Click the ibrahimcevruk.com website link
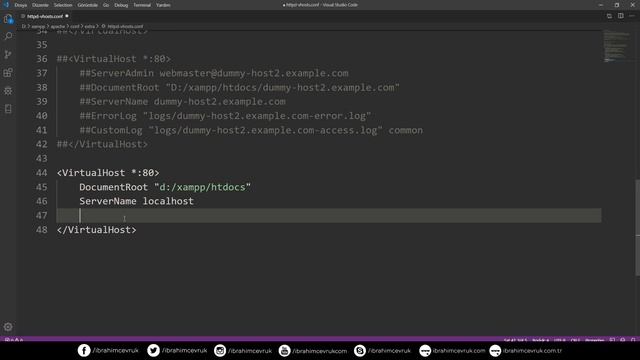Screen dimensions: 640x360 point(458,351)
